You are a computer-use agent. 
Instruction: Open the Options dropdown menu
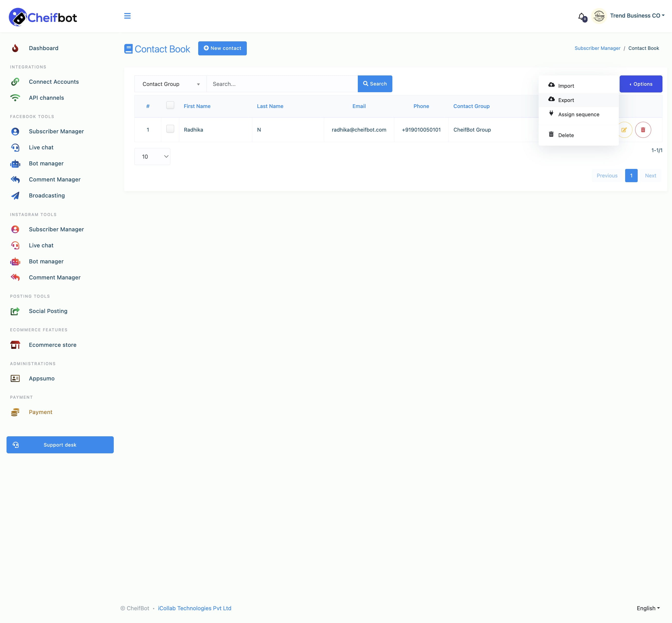point(640,84)
